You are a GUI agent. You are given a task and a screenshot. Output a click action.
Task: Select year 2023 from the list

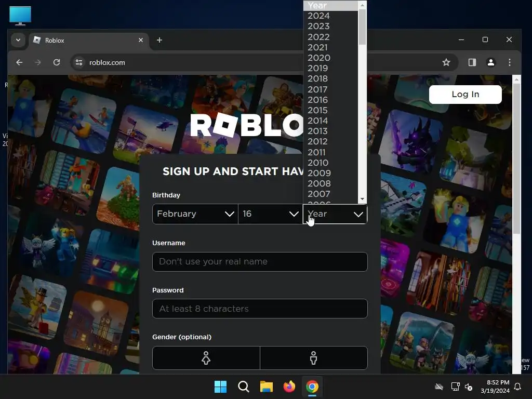(x=330, y=26)
